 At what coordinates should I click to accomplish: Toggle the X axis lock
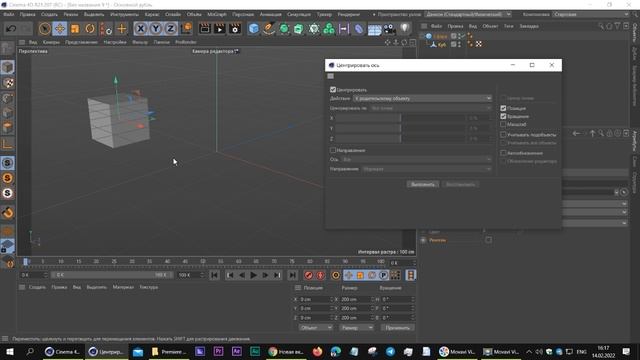(140, 29)
